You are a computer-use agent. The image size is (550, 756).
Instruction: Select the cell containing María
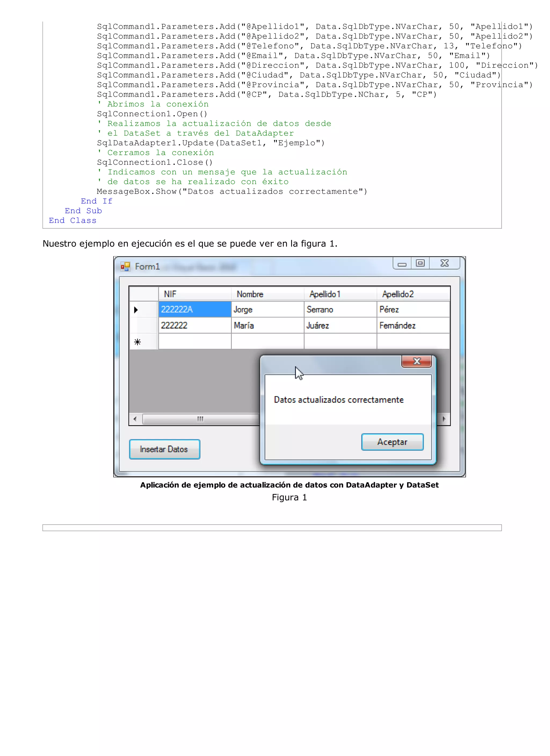[x=267, y=325]
